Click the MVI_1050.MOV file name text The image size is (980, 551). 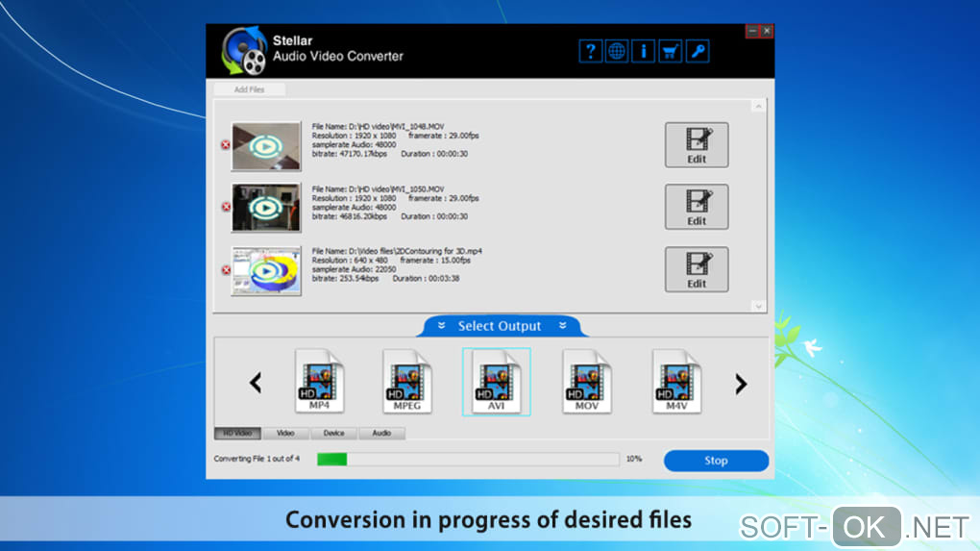[379, 188]
